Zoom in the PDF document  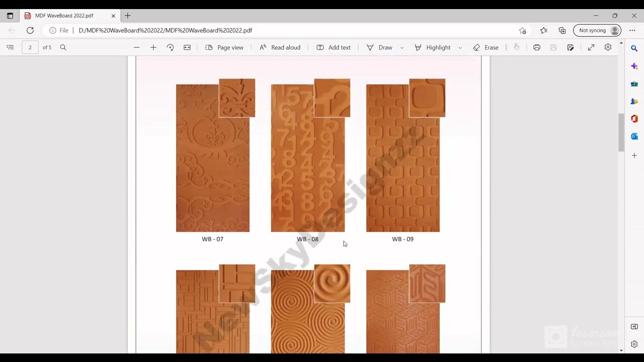point(153,47)
